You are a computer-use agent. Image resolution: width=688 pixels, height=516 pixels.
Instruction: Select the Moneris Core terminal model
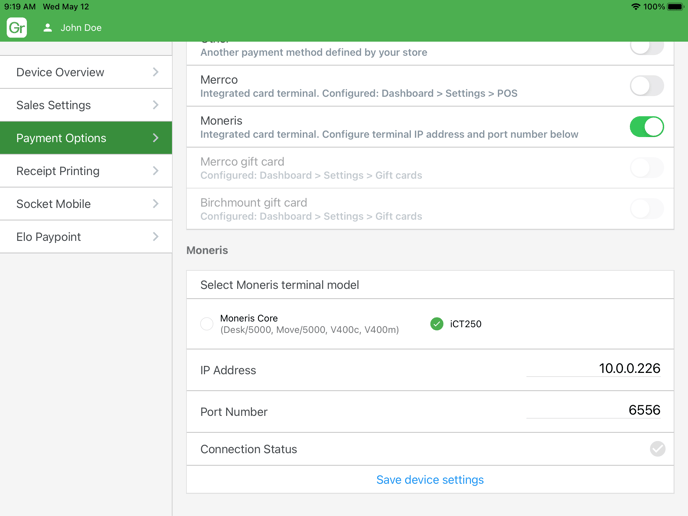point(207,324)
